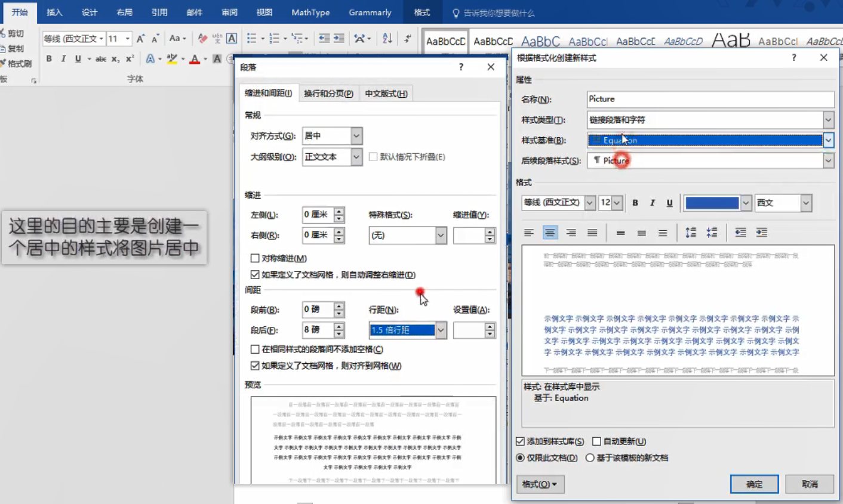Toggle 添加到样式库 checkbox

(x=520, y=441)
